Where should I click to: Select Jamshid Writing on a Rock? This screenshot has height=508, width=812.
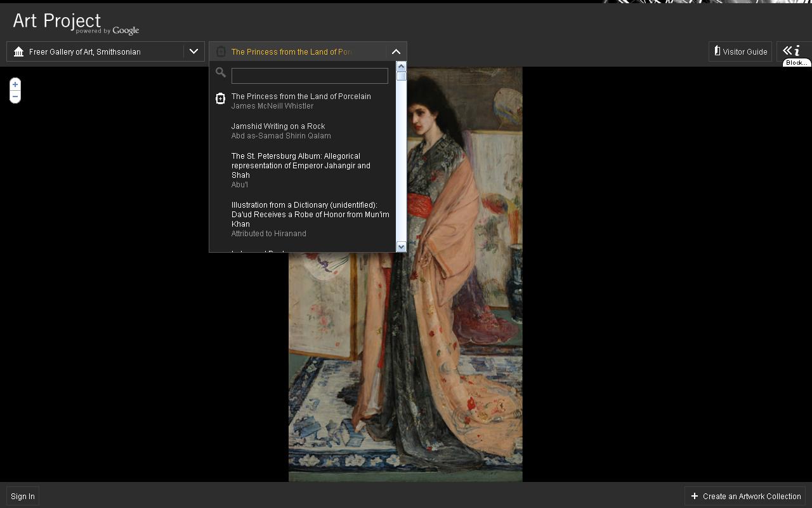pyautogui.click(x=278, y=126)
